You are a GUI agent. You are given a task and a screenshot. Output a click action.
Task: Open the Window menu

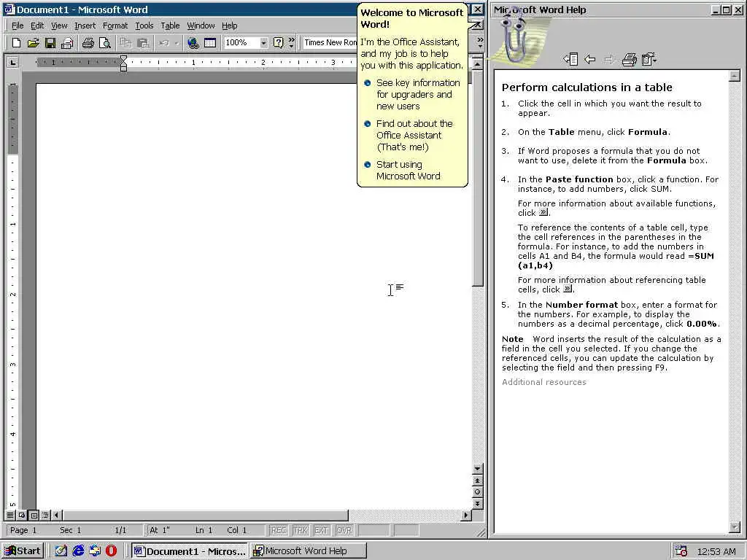[x=201, y=26]
